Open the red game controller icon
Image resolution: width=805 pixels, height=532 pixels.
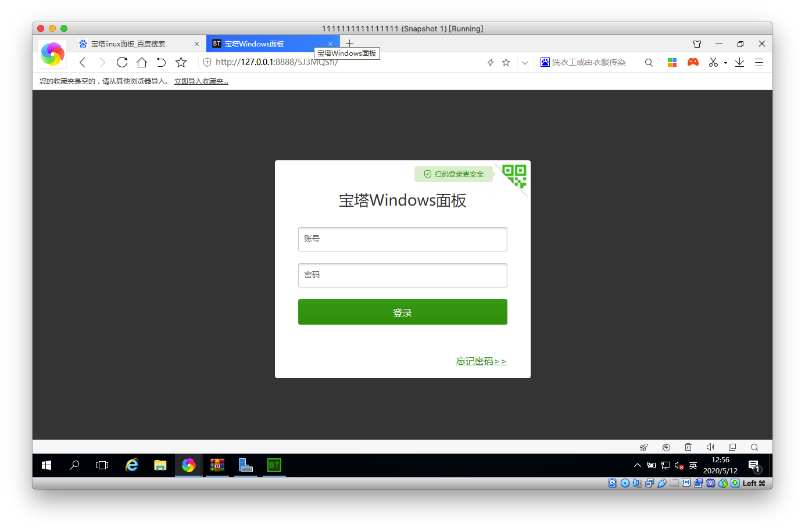(693, 62)
